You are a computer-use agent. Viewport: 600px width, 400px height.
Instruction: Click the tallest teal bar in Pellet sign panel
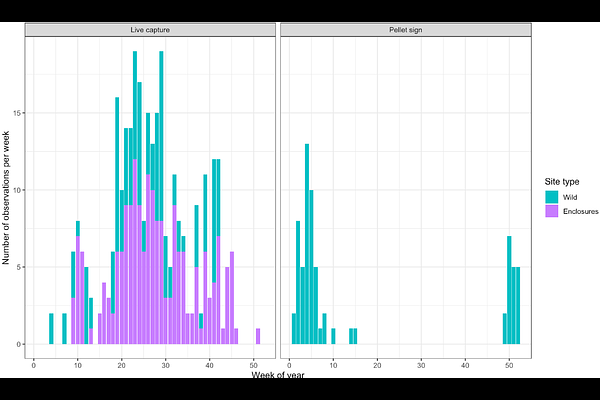coord(307,240)
